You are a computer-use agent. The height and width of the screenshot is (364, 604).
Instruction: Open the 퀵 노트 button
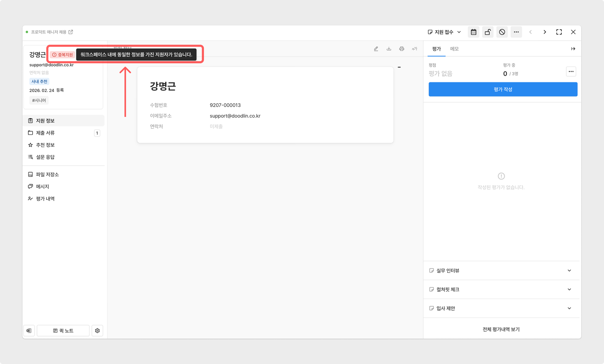pos(63,331)
